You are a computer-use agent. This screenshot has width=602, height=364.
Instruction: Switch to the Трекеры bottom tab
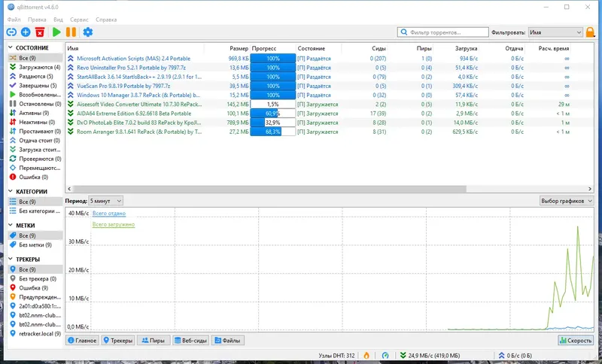(118, 340)
